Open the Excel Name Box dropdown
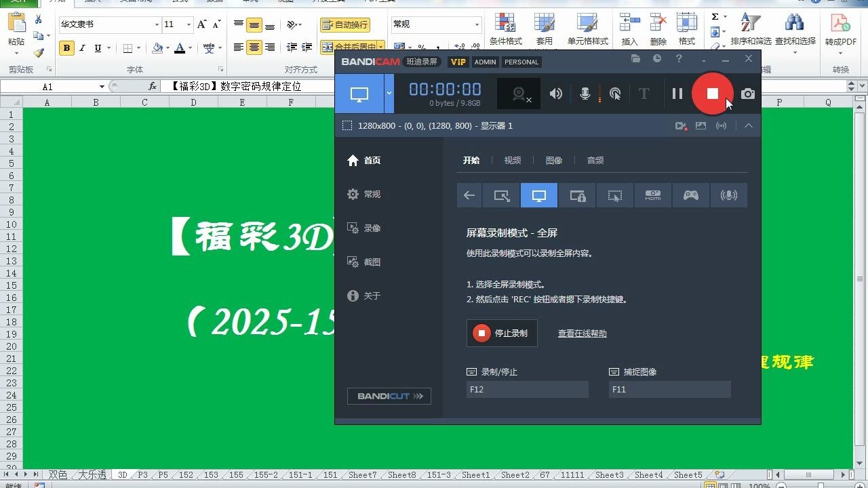This screenshot has width=868, height=488. (102, 87)
